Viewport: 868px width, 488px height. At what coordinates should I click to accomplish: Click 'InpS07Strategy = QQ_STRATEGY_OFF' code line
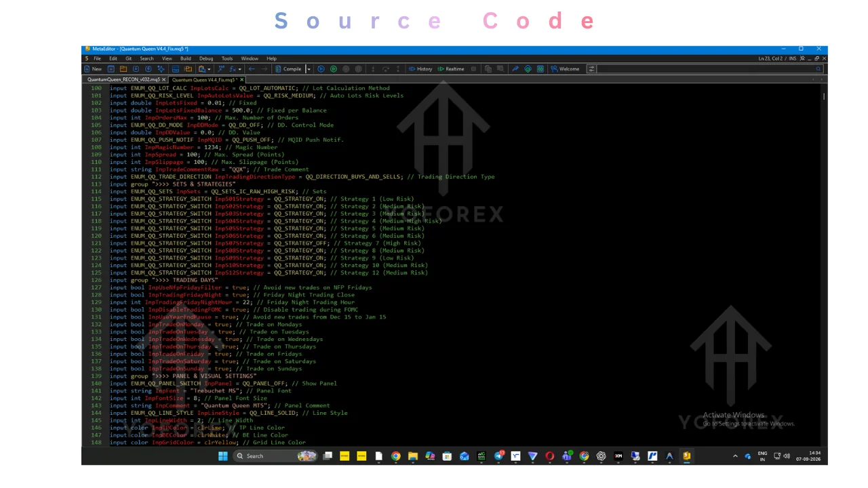(x=271, y=243)
